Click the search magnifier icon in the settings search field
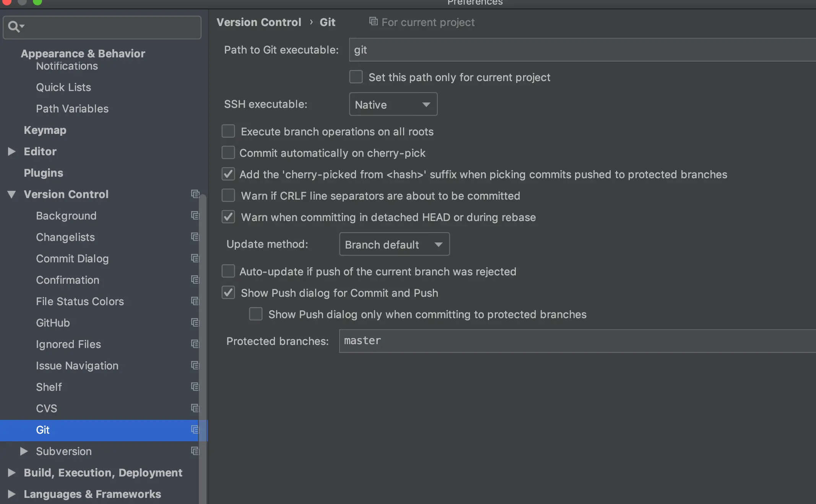 point(15,27)
